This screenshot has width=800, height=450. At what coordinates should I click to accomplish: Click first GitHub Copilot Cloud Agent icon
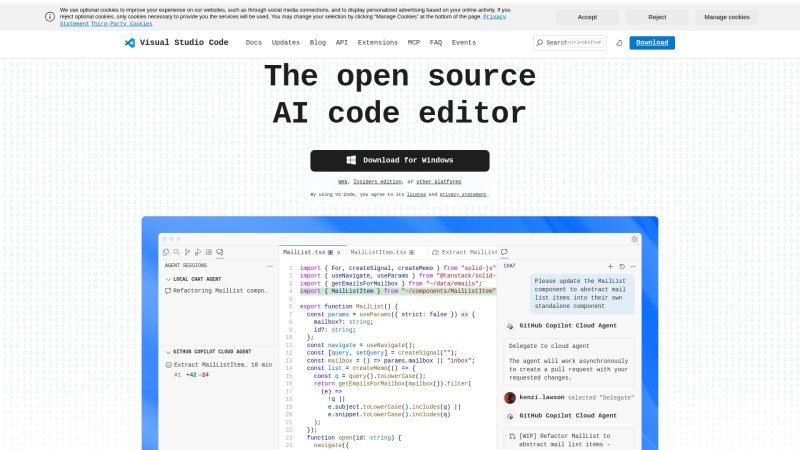(x=510, y=326)
